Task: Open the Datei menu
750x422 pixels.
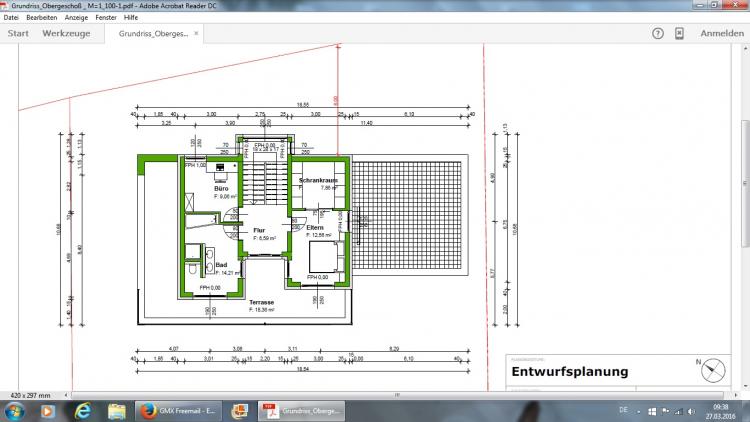Action: pos(12,18)
